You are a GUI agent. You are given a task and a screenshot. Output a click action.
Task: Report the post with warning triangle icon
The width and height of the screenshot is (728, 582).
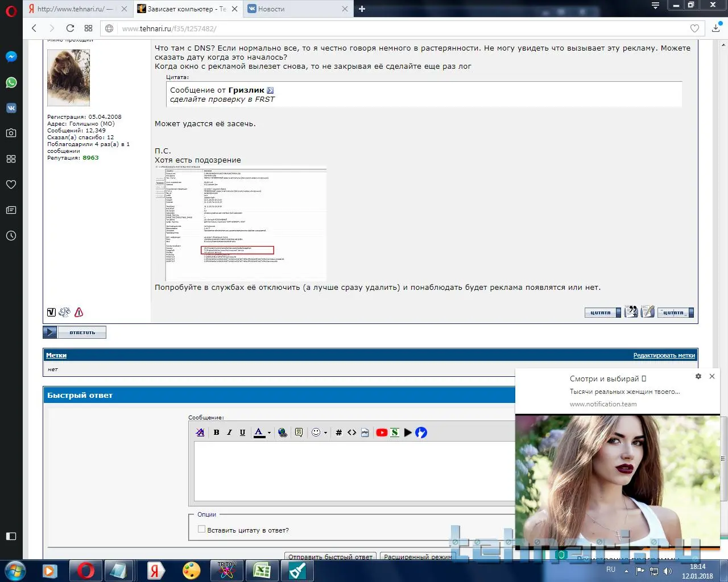coord(78,312)
